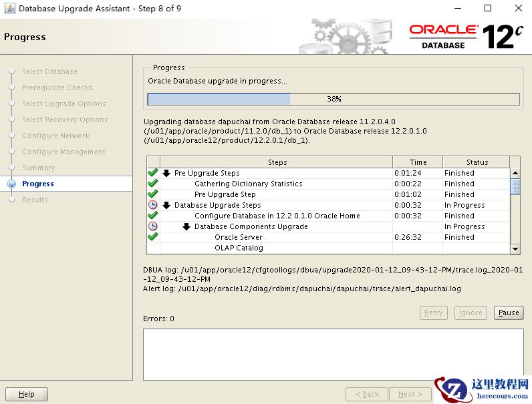Viewport: 532px width, 404px height.
Task: Click the Pre Upgrade Steps time 0:01:24
Action: (408, 173)
